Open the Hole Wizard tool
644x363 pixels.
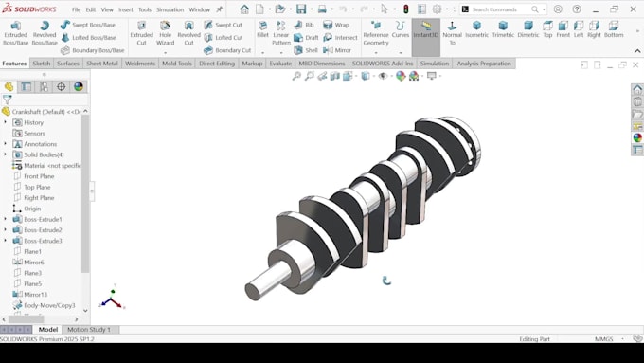(x=165, y=33)
